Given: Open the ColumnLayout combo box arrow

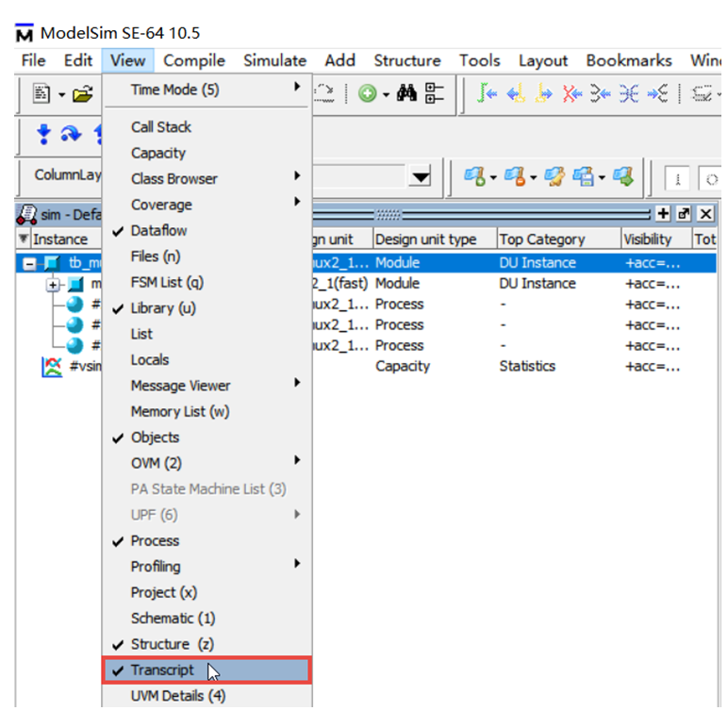Looking at the screenshot, I should 422,177.
